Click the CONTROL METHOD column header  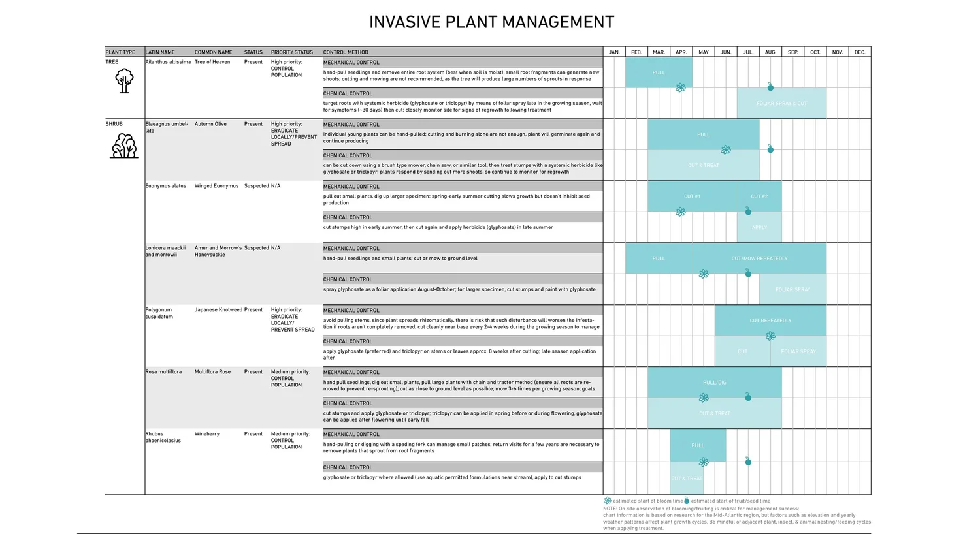click(x=346, y=52)
